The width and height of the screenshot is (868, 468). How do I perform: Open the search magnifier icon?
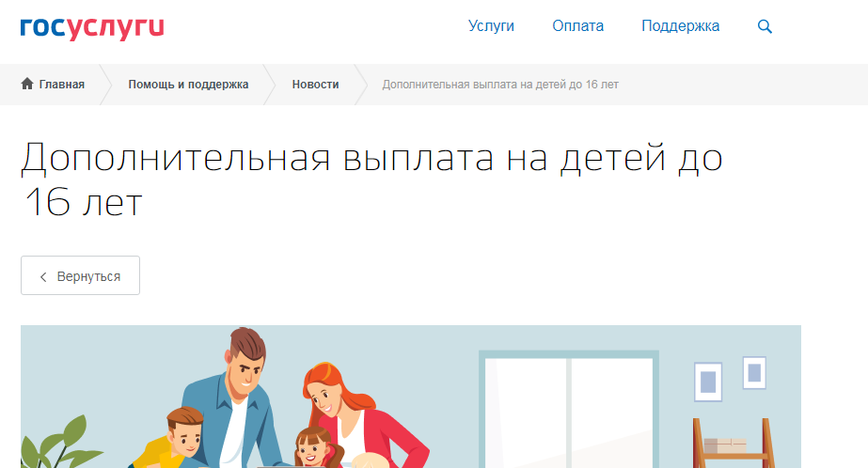coord(765,26)
